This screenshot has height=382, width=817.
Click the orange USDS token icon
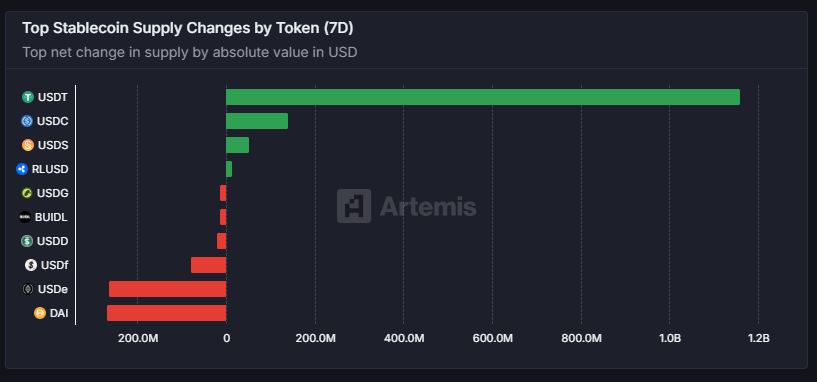pyautogui.click(x=28, y=145)
